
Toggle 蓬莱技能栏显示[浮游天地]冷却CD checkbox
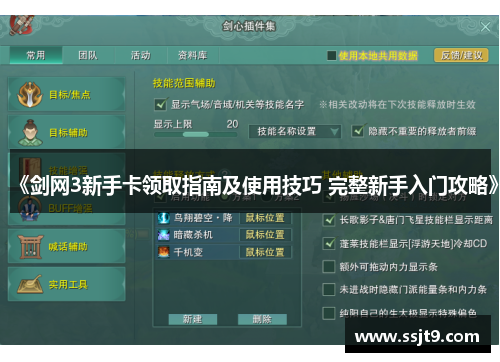coord(329,243)
